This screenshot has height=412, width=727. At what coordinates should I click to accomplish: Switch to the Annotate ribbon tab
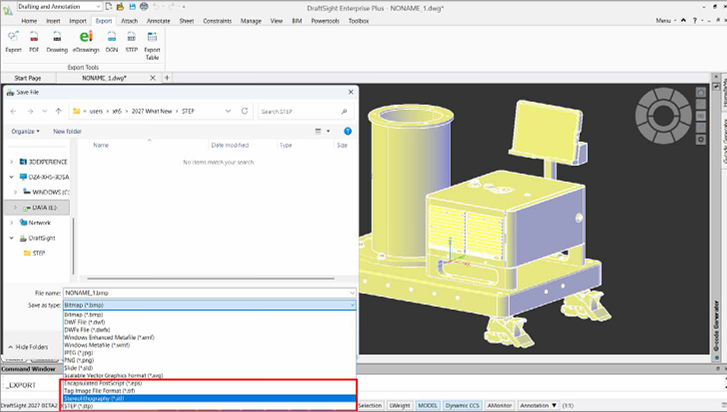point(158,21)
